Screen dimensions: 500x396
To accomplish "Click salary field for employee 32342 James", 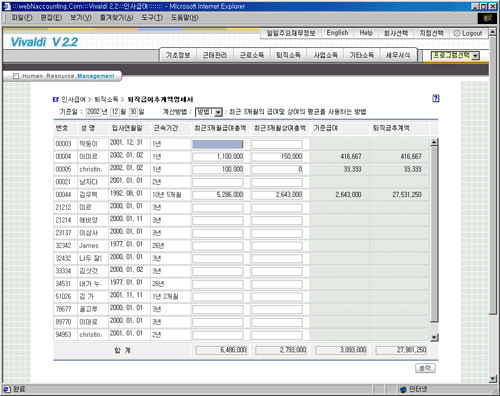I will tap(218, 246).
